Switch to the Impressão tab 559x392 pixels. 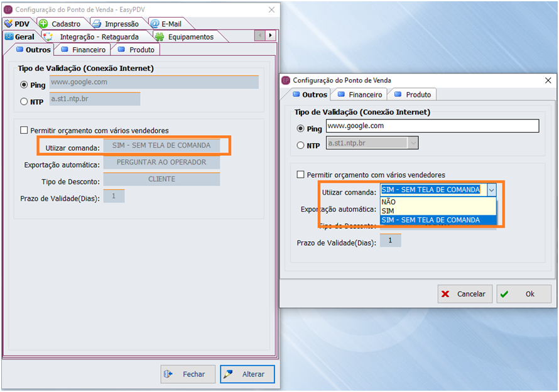point(116,24)
